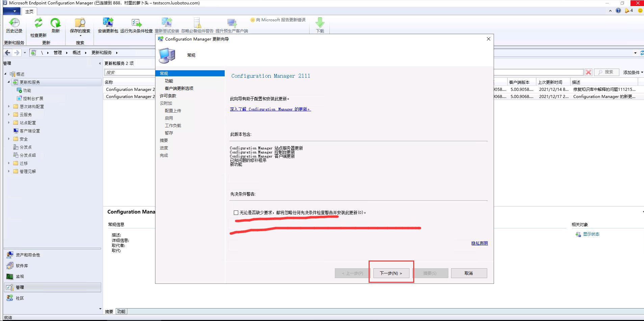Switch to the 功能 bottom tab
The image size is (644, 321).
coord(121,312)
